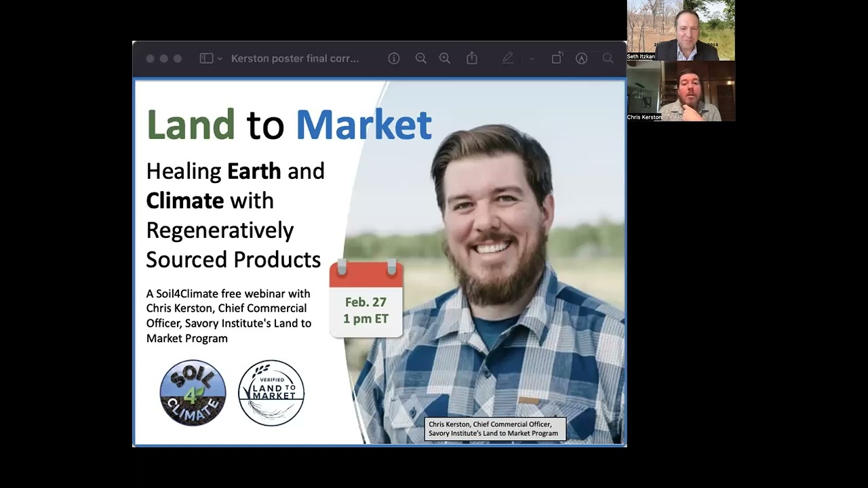The image size is (868, 488).
Task: Show the image inspector info
Action: coord(394,59)
